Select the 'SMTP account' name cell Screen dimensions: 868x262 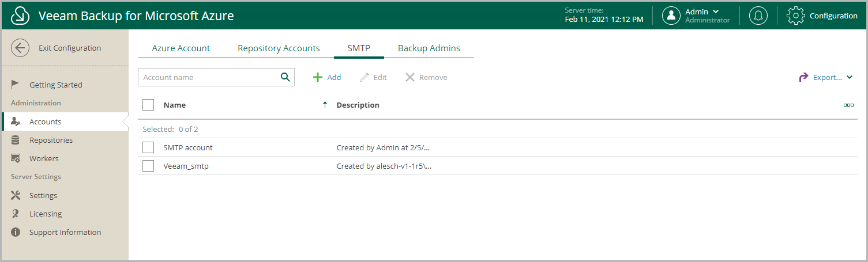(x=188, y=147)
